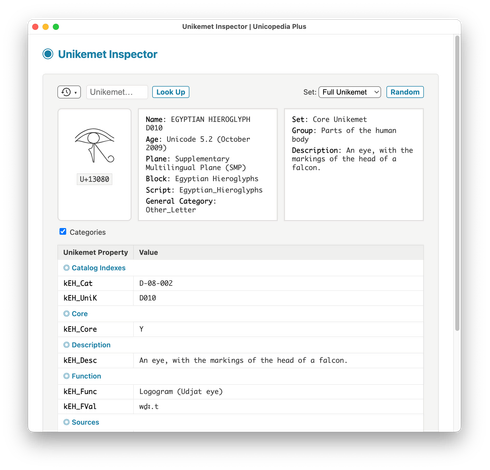This screenshot has height=470, width=490.
Task: Click the Unikemet search input field
Action: (x=117, y=92)
